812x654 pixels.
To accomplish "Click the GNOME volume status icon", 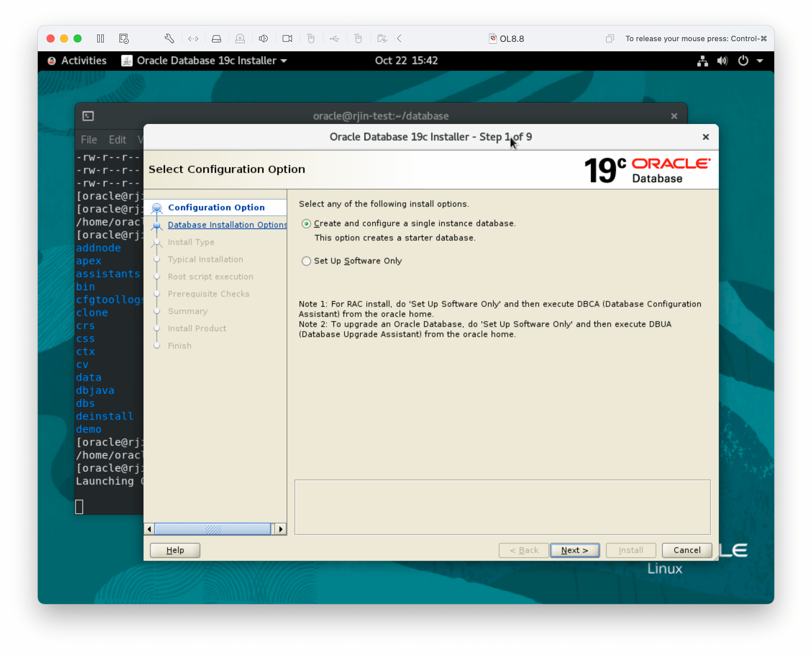I will coord(722,61).
